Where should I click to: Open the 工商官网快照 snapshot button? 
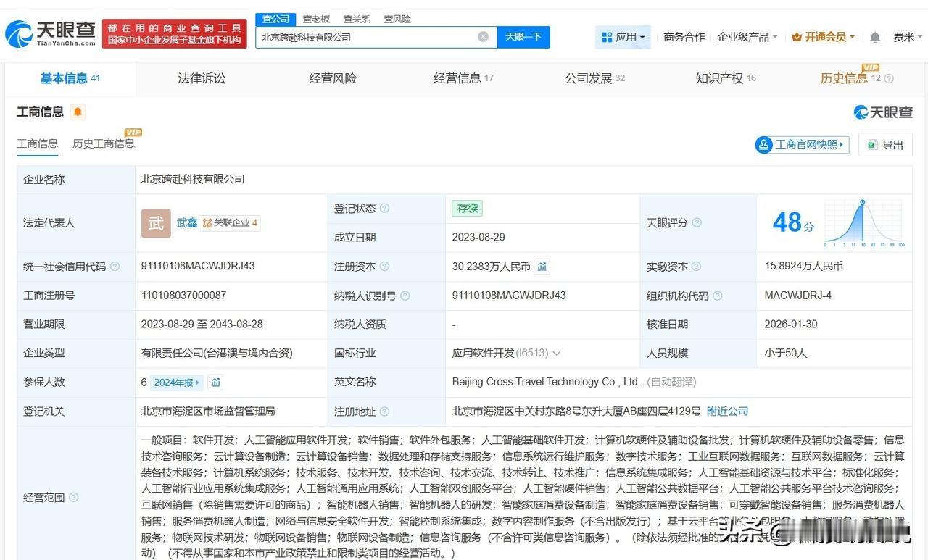(x=801, y=145)
